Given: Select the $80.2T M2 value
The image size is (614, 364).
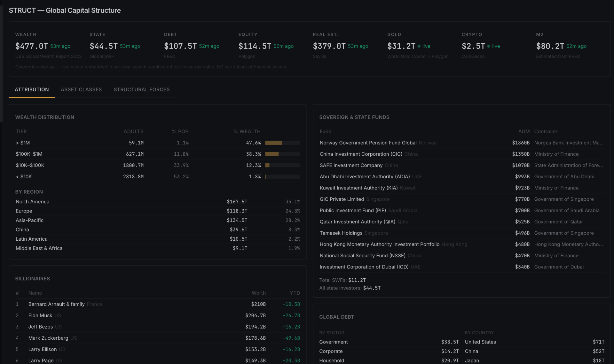Looking at the screenshot, I should 550,46.
